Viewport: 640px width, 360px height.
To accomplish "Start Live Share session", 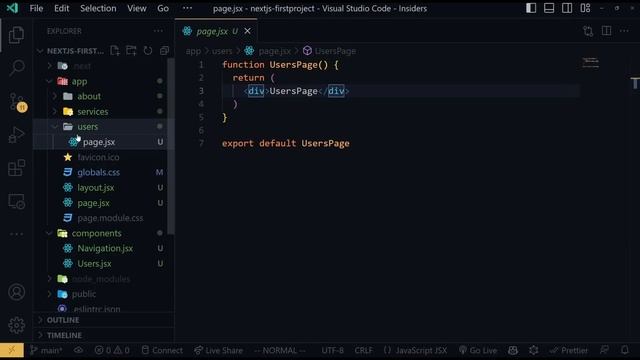I will [218, 350].
